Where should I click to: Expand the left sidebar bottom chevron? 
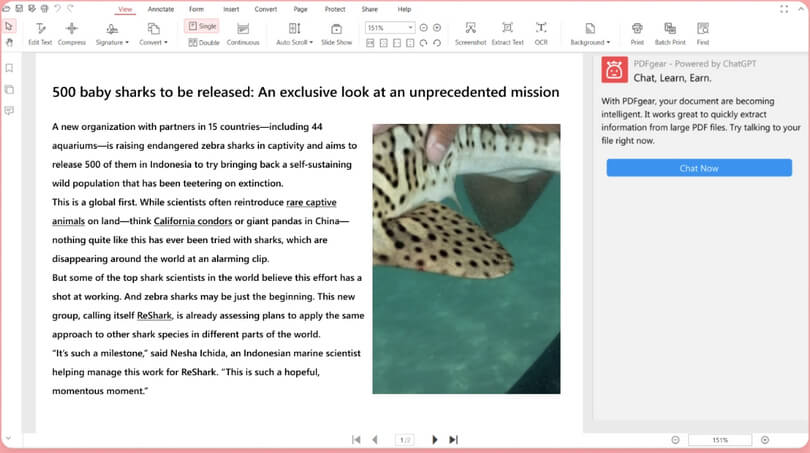tap(8, 439)
